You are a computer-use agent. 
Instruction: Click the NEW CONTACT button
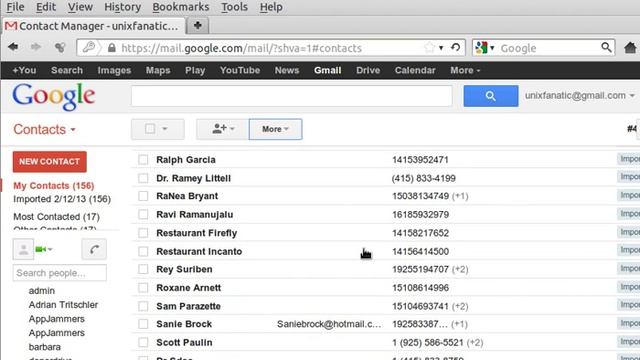(49, 162)
